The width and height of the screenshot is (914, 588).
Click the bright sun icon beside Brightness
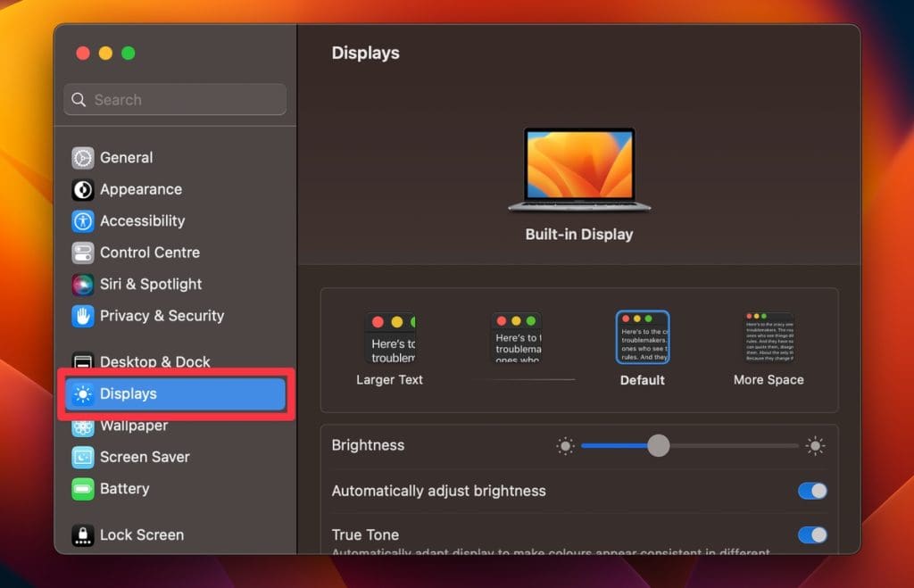click(x=815, y=446)
